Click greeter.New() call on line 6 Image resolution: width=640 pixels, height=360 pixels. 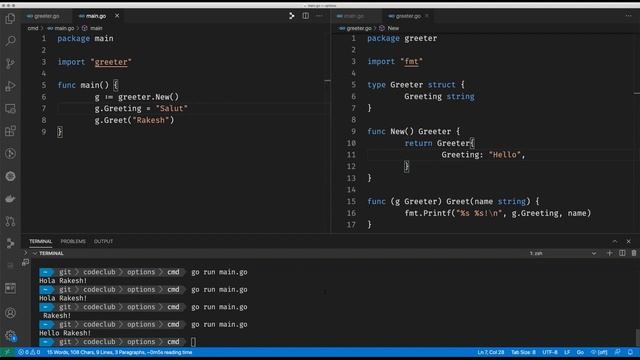click(148, 97)
